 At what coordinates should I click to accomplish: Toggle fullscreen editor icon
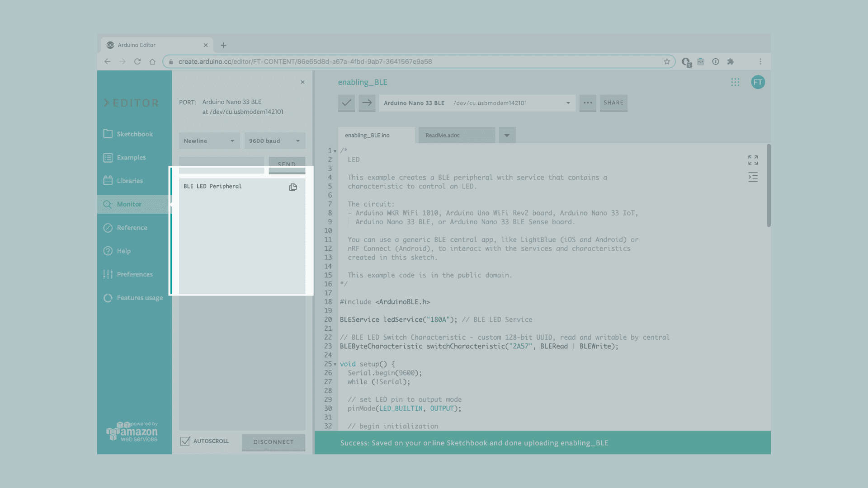point(753,160)
